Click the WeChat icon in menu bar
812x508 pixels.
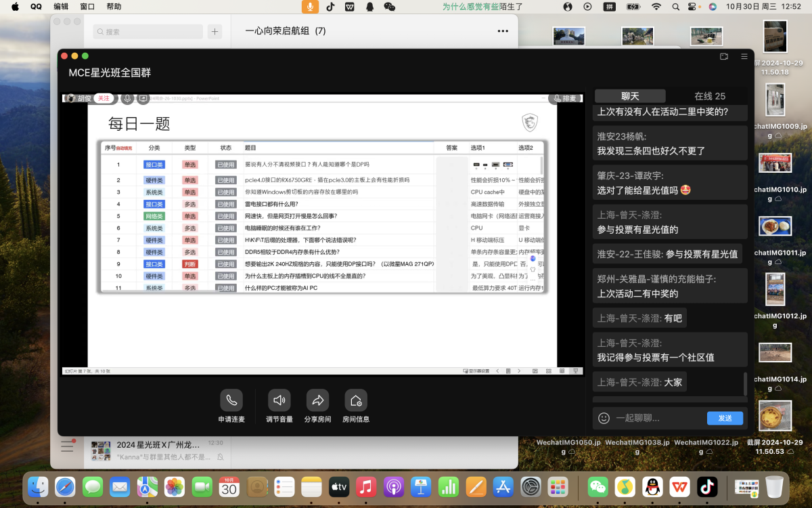pos(389,6)
